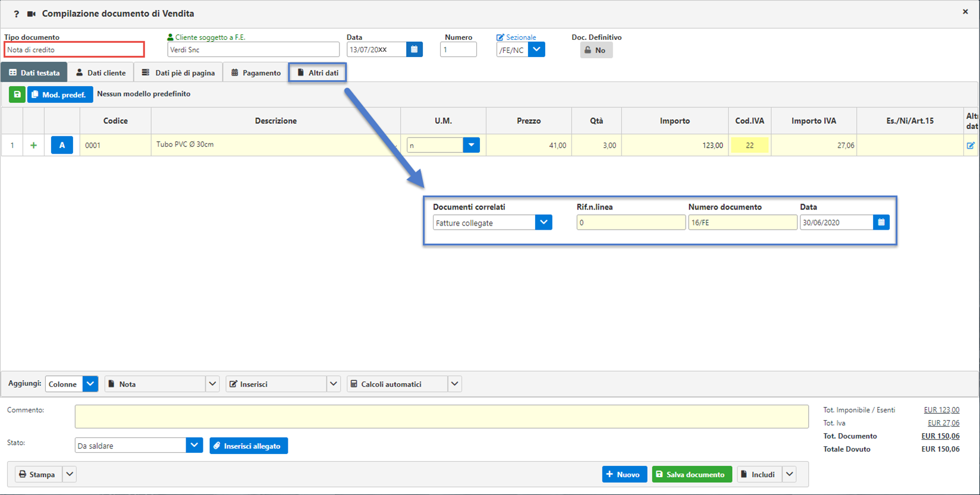Expand the Sezionale dropdown
The width and height of the screenshot is (980, 495).
[x=536, y=49]
